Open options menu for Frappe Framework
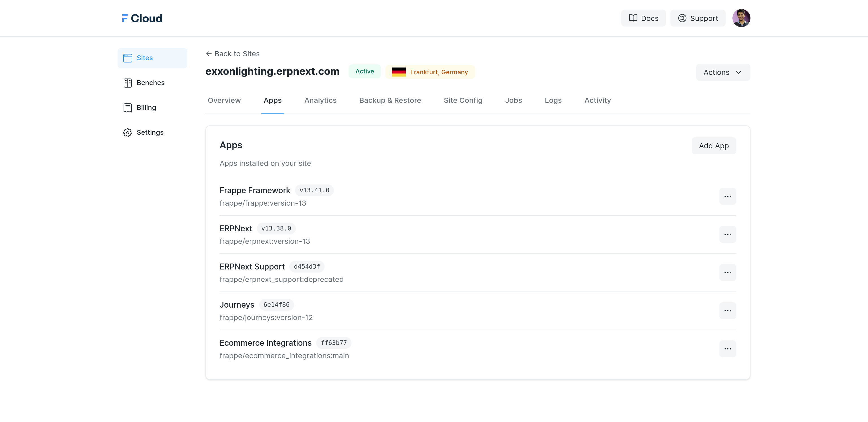The width and height of the screenshot is (868, 422). click(727, 196)
